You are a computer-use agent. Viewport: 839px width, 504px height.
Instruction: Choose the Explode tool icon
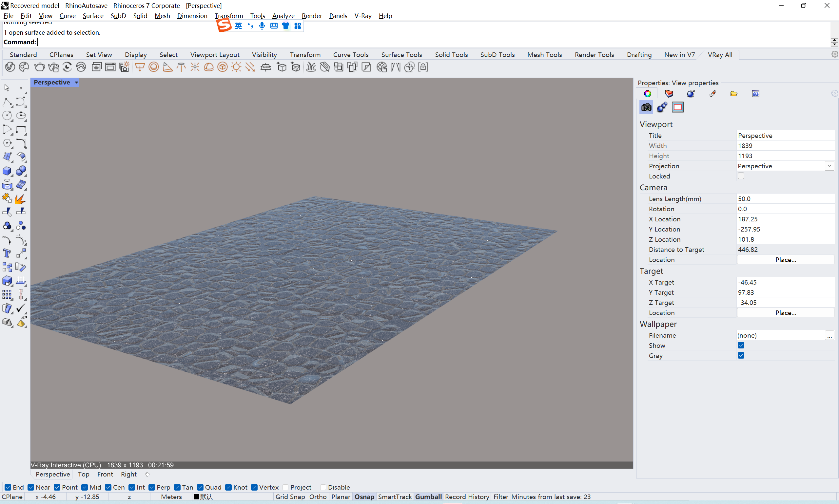pos(21,198)
